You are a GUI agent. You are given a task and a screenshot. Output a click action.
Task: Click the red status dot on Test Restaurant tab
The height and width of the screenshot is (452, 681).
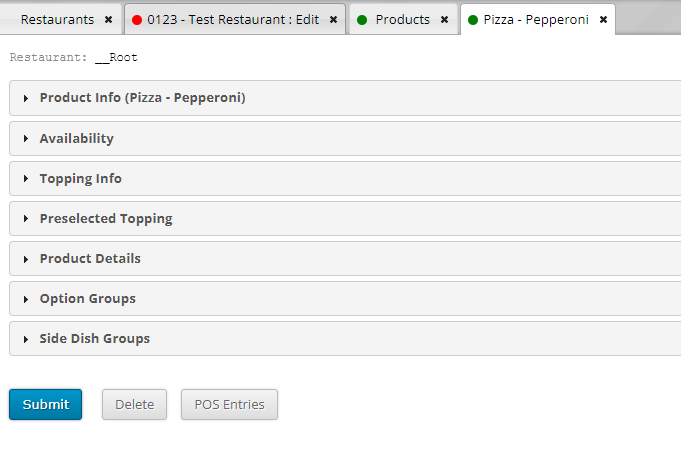[137, 20]
